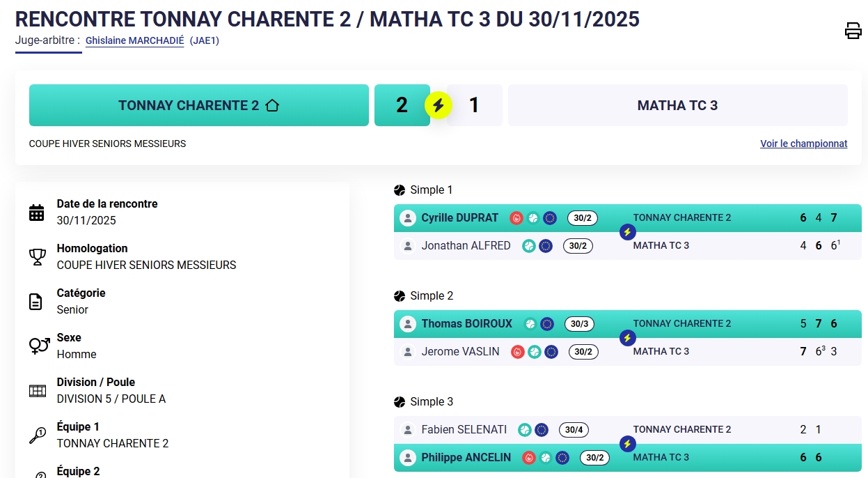This screenshot has width=868, height=478.
Task: Click Cyrille DUPRAT's red flame badge
Action: click(516, 218)
